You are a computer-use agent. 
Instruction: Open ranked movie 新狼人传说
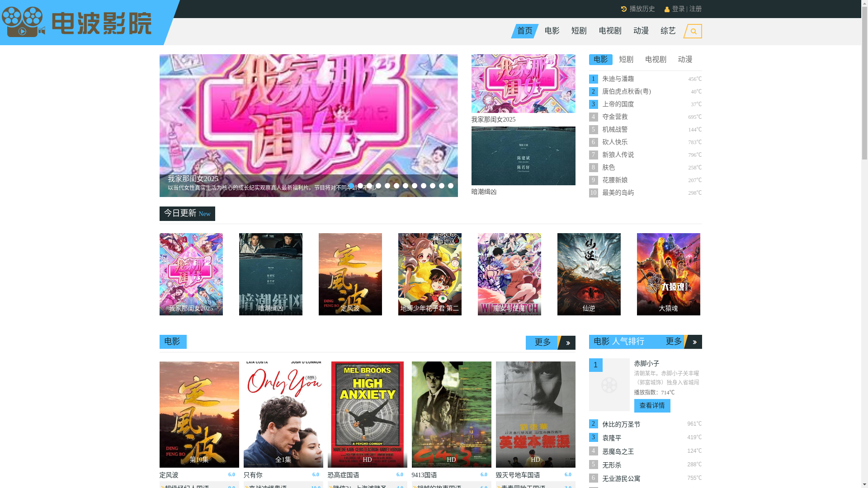pyautogui.click(x=618, y=155)
